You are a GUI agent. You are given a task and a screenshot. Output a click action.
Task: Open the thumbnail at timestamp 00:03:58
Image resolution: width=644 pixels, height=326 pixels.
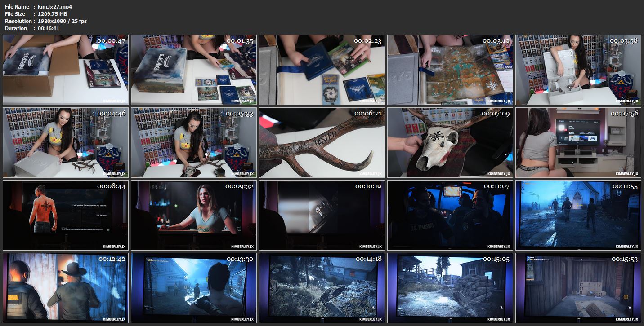(x=578, y=70)
